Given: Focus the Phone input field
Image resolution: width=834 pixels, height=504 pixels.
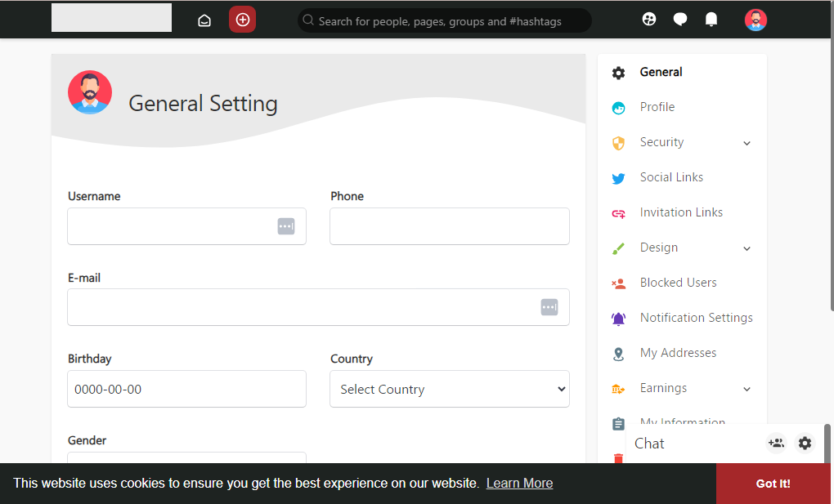Looking at the screenshot, I should pos(450,226).
